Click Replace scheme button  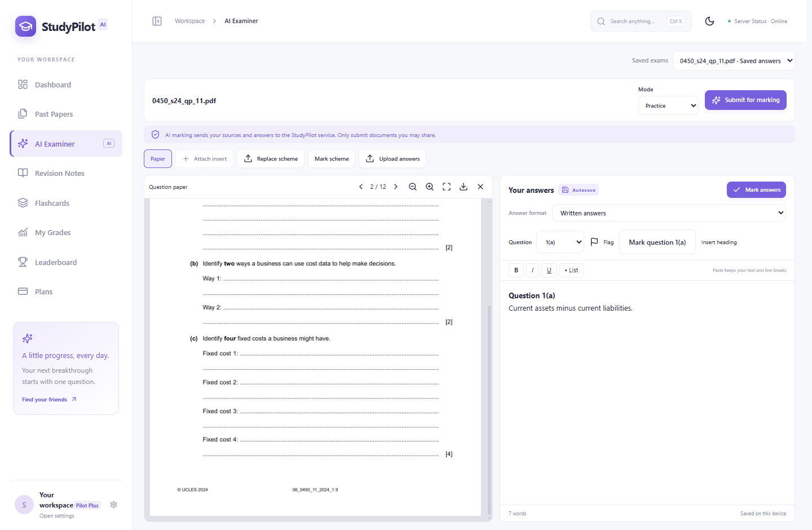271,159
